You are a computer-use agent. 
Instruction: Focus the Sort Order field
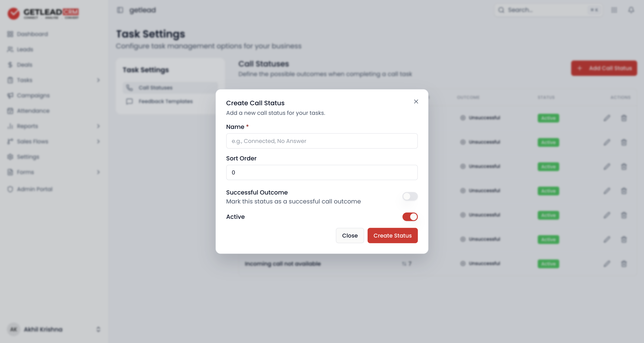pos(322,172)
